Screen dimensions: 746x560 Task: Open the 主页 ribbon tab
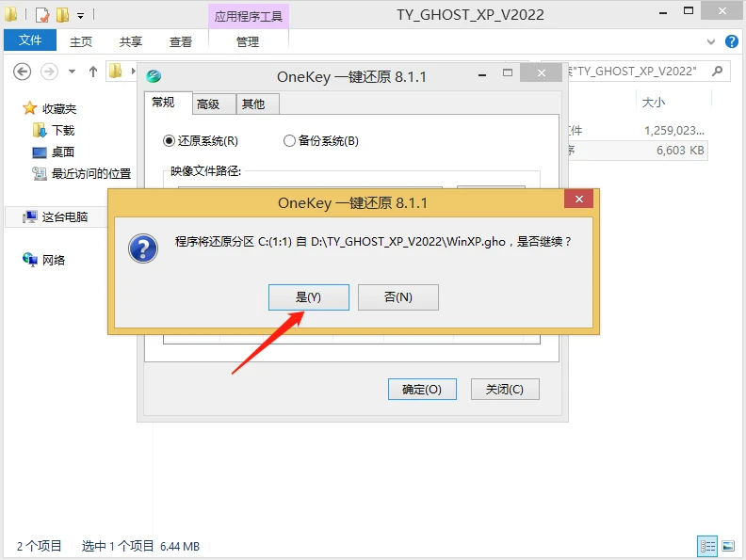[x=80, y=41]
